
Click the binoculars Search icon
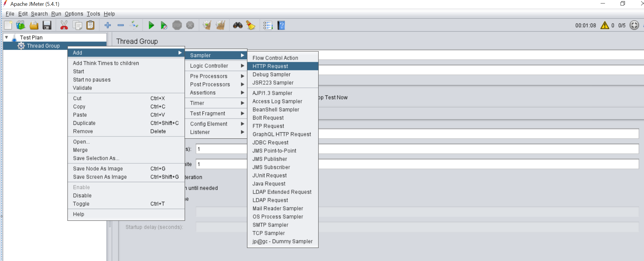click(238, 25)
